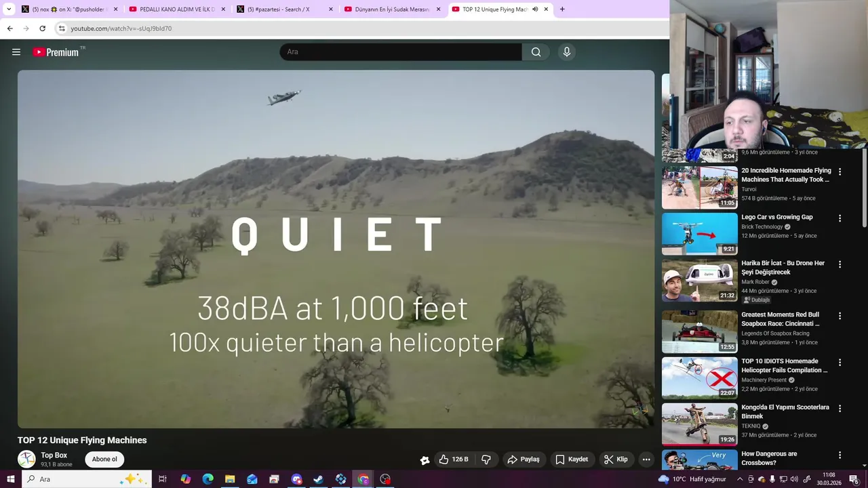Save the video with Kaydet
The width and height of the screenshot is (868, 488).
tap(572, 460)
